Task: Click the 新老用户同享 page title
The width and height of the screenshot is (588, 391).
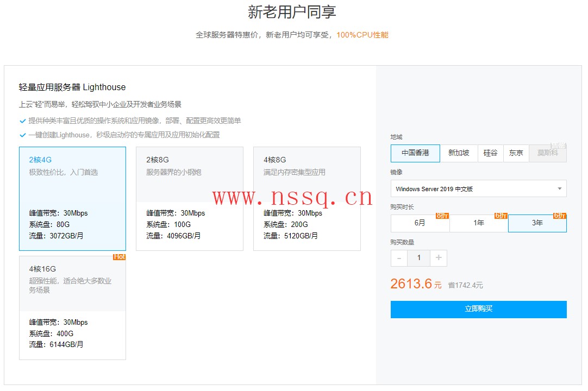Action: tap(292, 12)
